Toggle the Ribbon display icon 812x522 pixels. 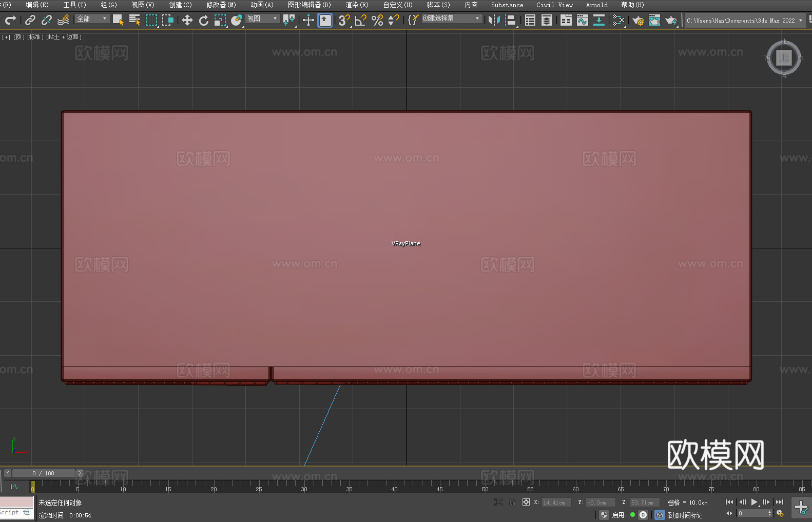point(566,20)
